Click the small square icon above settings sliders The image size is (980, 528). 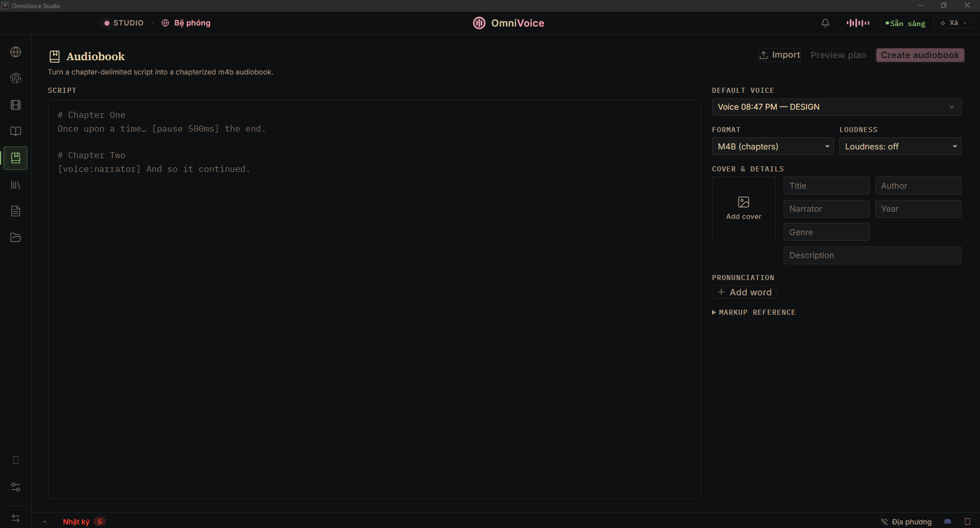click(16, 460)
